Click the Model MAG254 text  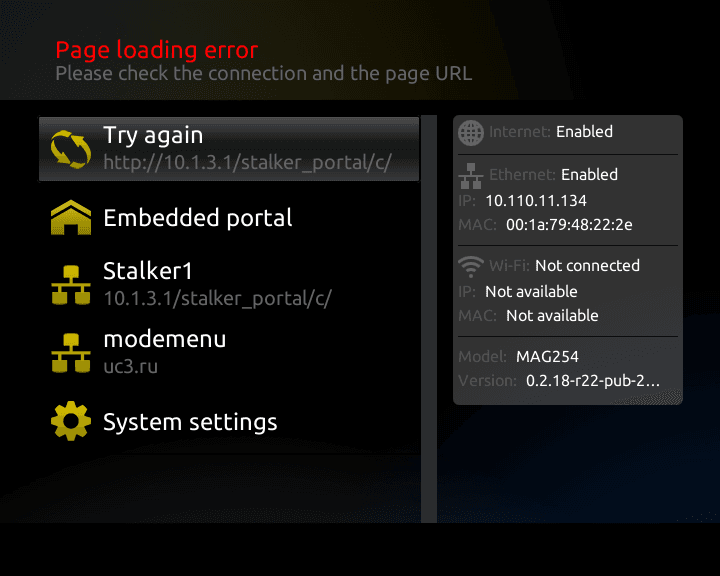(x=547, y=356)
